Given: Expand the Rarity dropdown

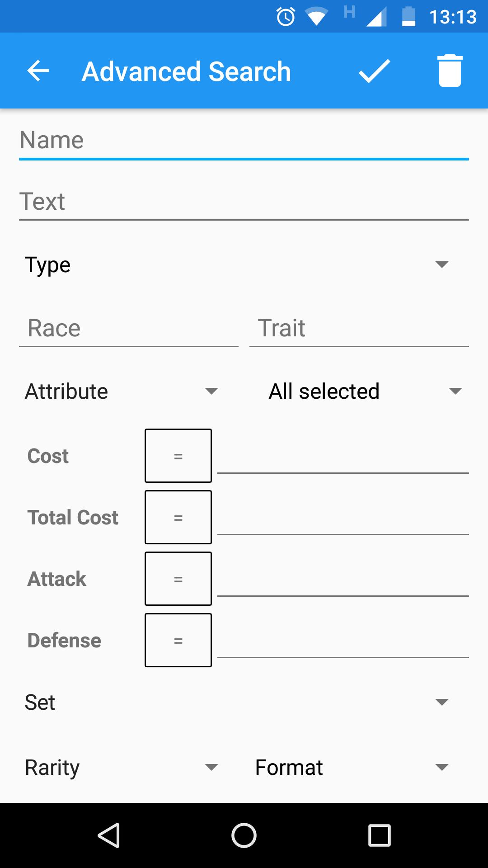Looking at the screenshot, I should click(123, 767).
